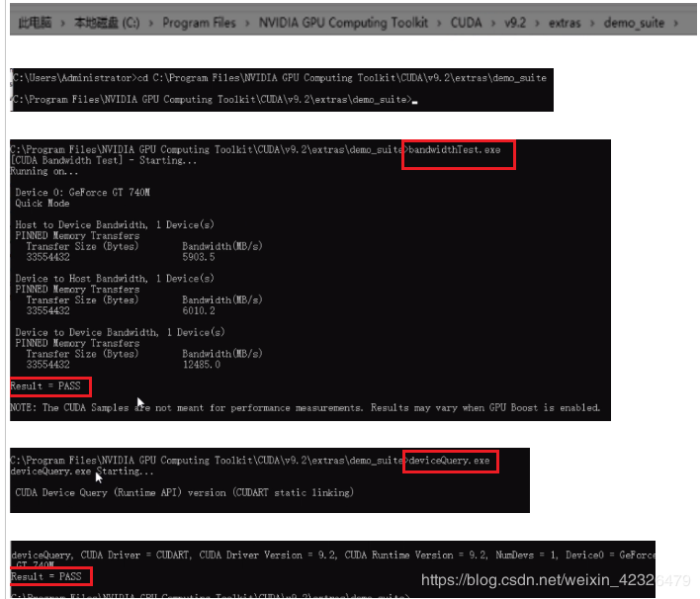Image resolution: width=700 pixels, height=599 pixels.
Task: Click the bandwidth value 12485.0
Action: (x=202, y=365)
